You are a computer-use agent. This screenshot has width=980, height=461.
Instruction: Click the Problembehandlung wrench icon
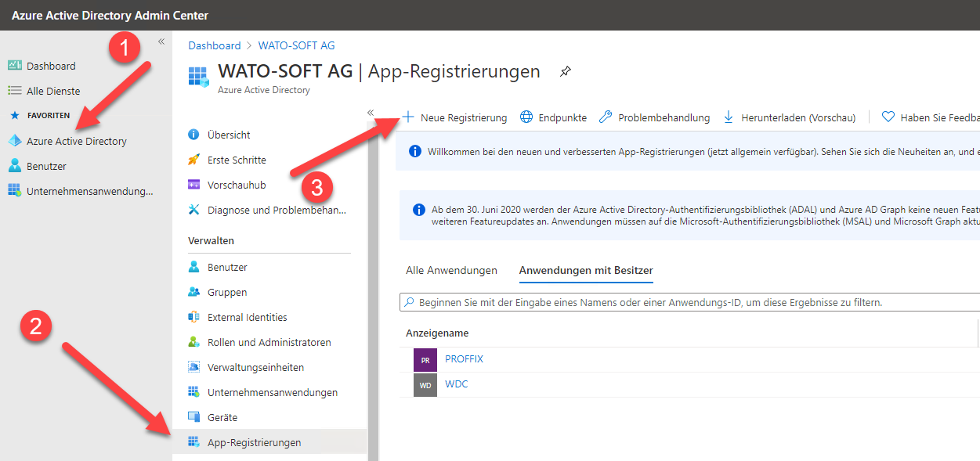606,117
